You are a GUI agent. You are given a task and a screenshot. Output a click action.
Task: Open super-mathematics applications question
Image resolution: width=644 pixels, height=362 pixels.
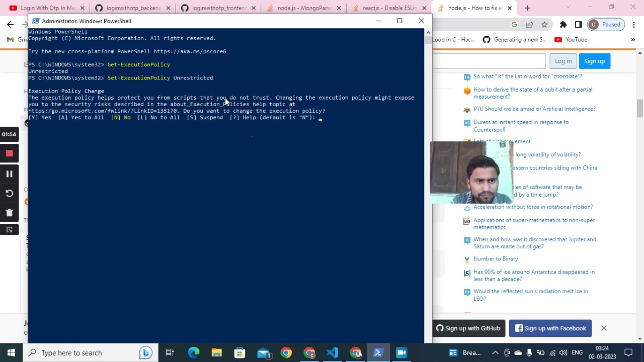tap(534, 224)
